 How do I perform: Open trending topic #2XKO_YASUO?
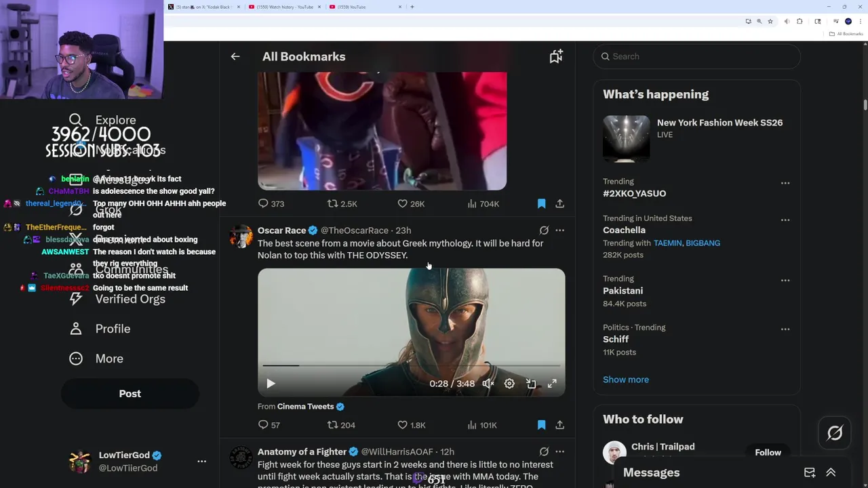pyautogui.click(x=634, y=194)
